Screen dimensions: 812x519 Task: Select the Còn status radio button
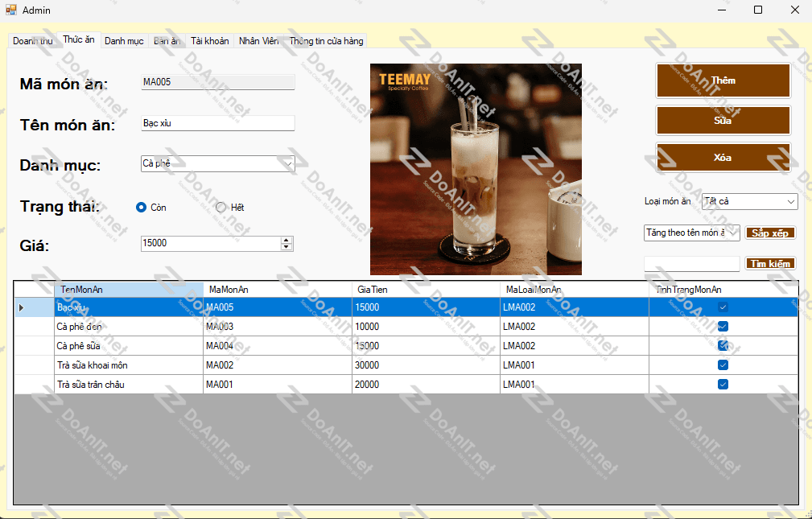point(142,208)
